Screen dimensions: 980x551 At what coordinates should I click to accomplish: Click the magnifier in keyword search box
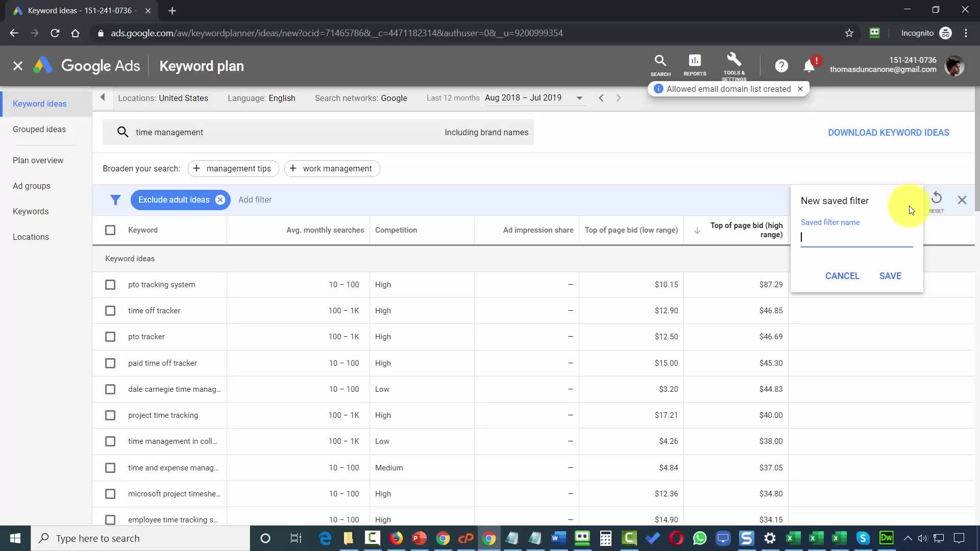pos(122,132)
